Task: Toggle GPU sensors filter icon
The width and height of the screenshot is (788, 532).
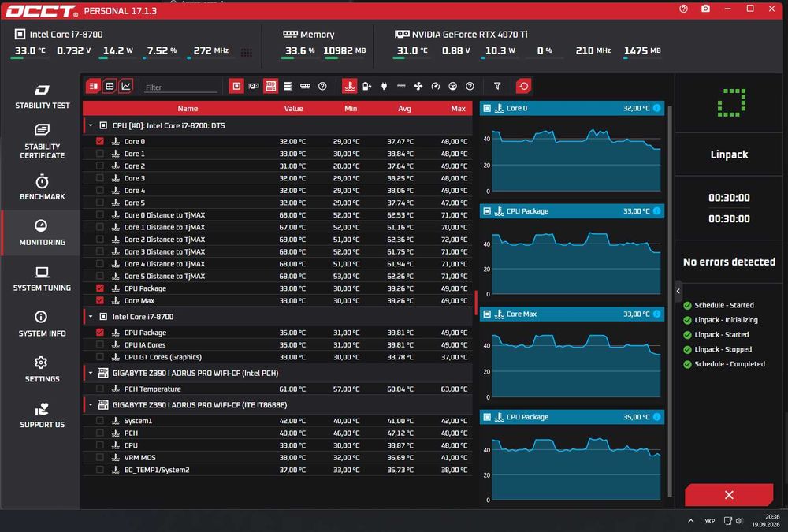Action: pyautogui.click(x=254, y=86)
